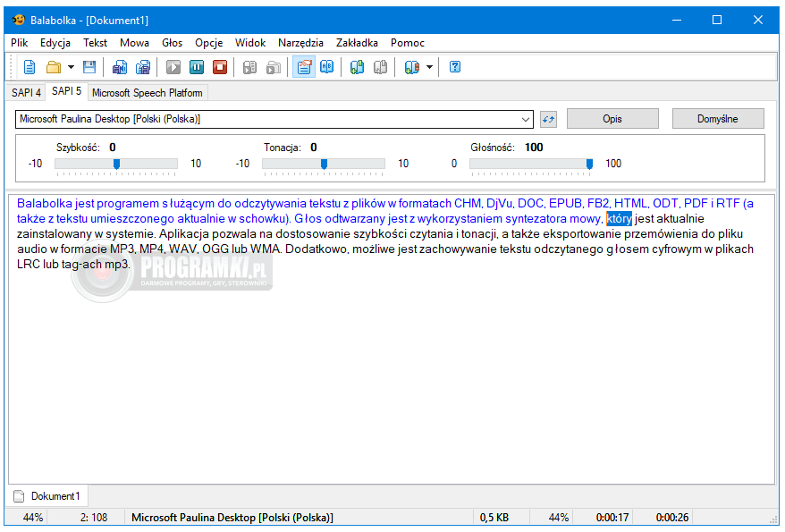This screenshot has width=785, height=532.
Task: Click the 0:00:26 total time in status bar
Action: point(672,518)
